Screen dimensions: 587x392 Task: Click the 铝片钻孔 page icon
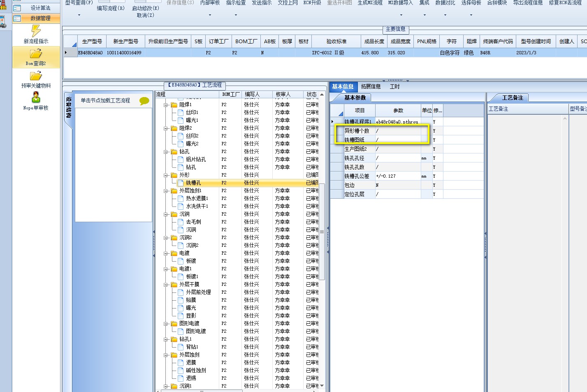click(181, 159)
